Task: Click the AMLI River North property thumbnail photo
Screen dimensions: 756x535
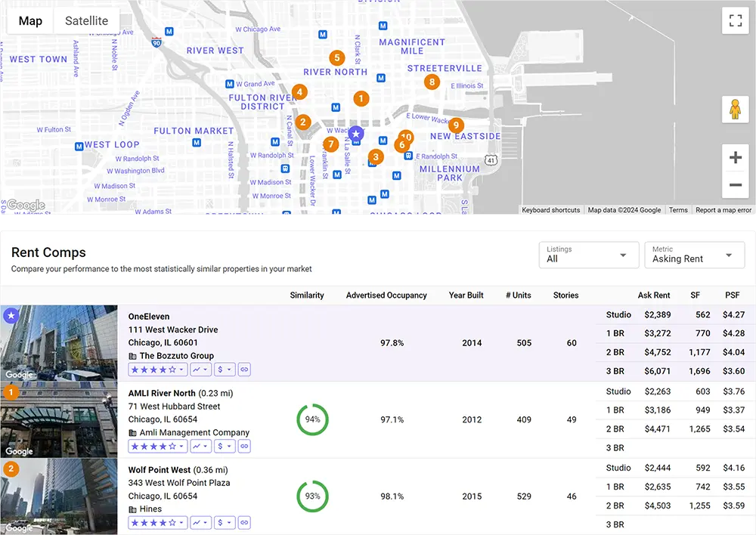Action: (59, 419)
